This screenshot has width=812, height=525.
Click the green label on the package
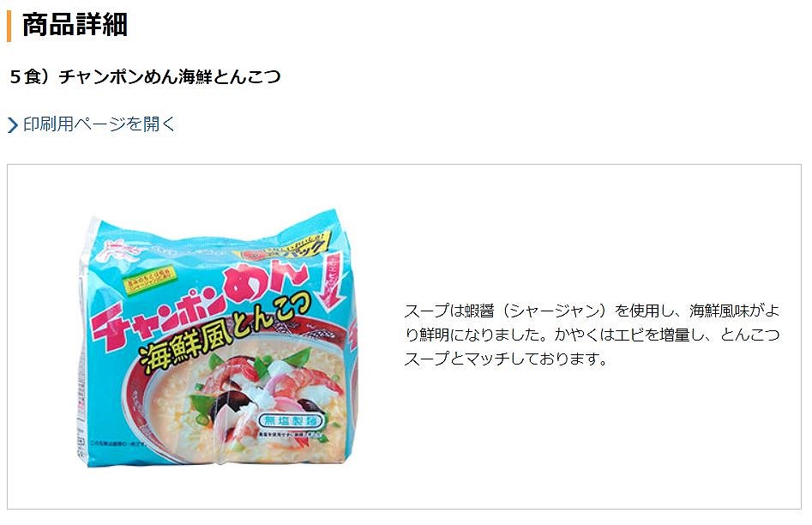pyautogui.click(x=150, y=281)
